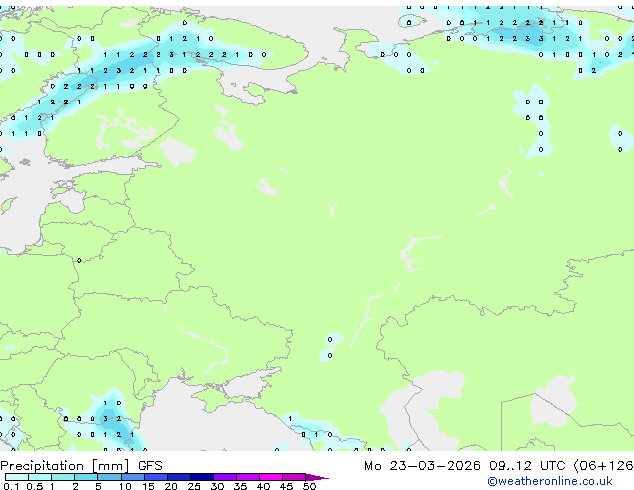The height and width of the screenshot is (490, 634).
Task: Select the 15–20 mm legend swatch
Action: pyautogui.click(x=155, y=477)
